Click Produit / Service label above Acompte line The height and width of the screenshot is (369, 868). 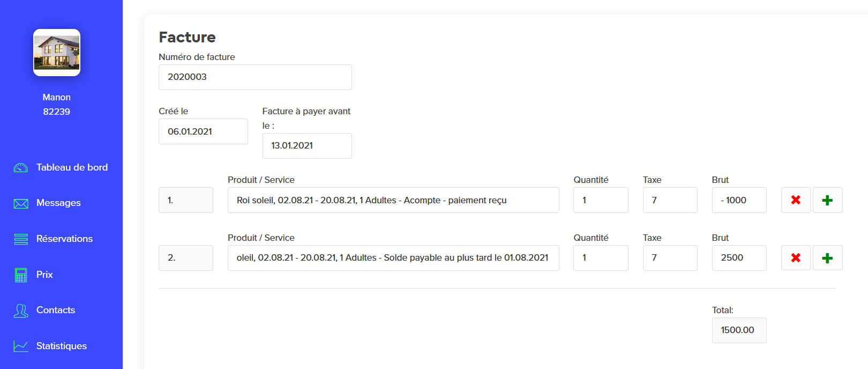pyautogui.click(x=261, y=180)
